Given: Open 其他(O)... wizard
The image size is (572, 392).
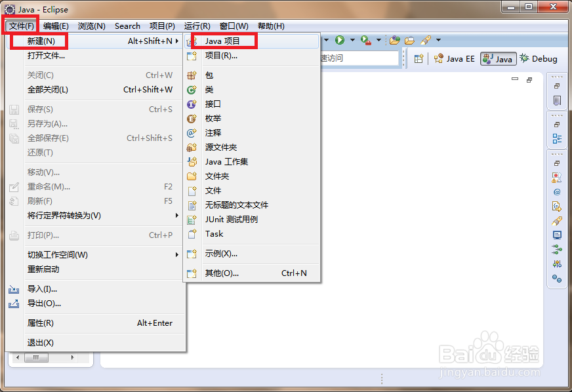Looking at the screenshot, I should 251,273.
